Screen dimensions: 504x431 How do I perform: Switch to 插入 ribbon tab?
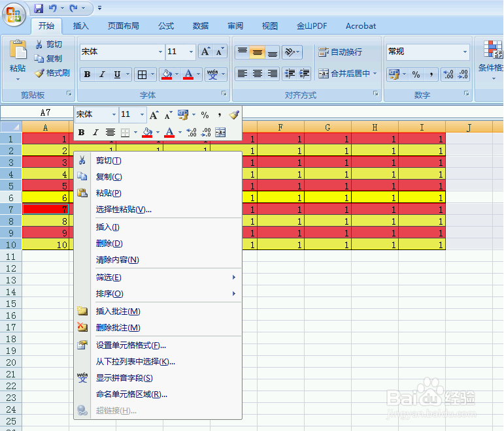tap(80, 26)
